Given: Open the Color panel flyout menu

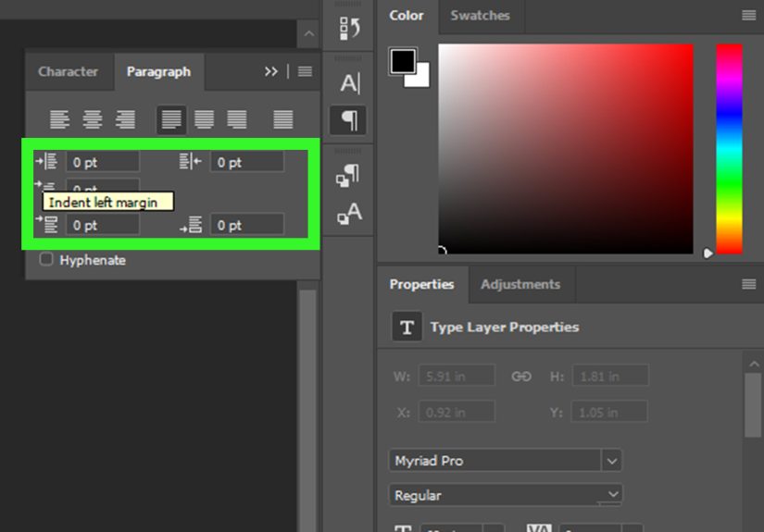Looking at the screenshot, I should coord(749,16).
